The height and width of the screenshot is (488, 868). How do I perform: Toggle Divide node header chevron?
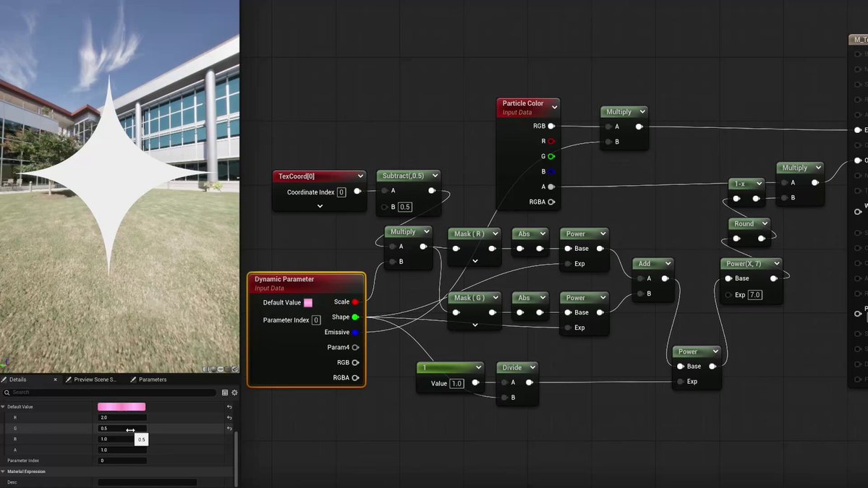tap(532, 367)
